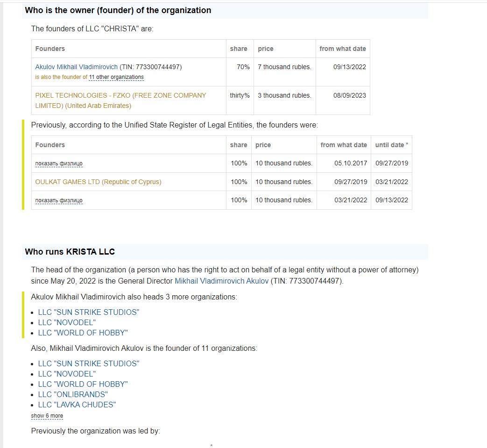Select until-date 03/21/2022 in OULKAT row
Screen dimensions: 487x448
pyautogui.click(x=392, y=182)
